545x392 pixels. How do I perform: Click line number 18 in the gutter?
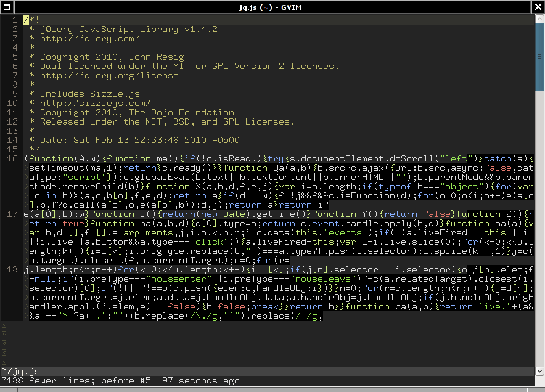tap(12, 270)
